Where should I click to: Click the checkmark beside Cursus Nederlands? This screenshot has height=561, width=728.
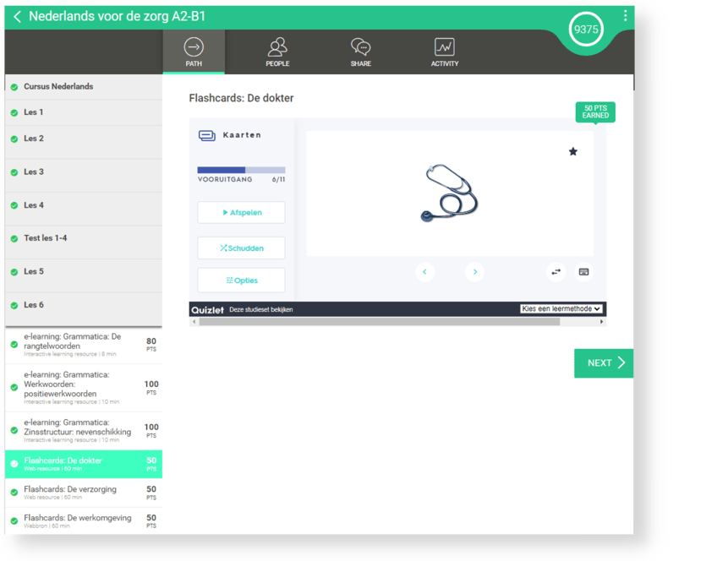coord(14,87)
